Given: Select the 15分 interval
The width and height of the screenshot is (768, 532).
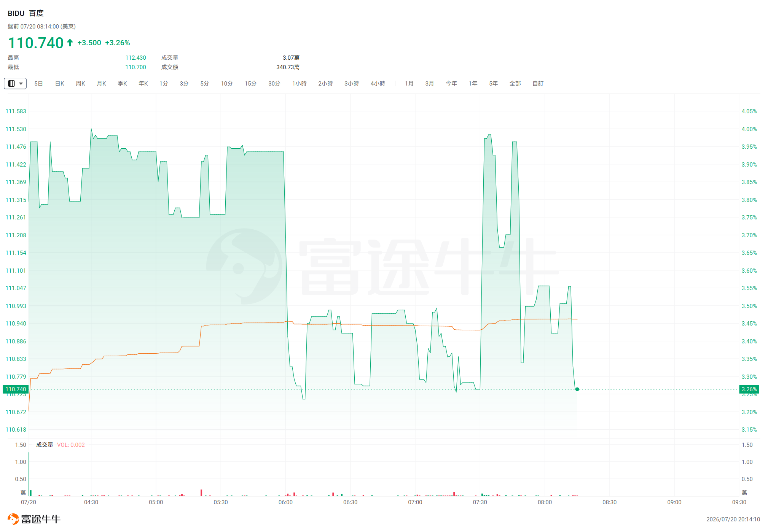Looking at the screenshot, I should click(x=250, y=83).
